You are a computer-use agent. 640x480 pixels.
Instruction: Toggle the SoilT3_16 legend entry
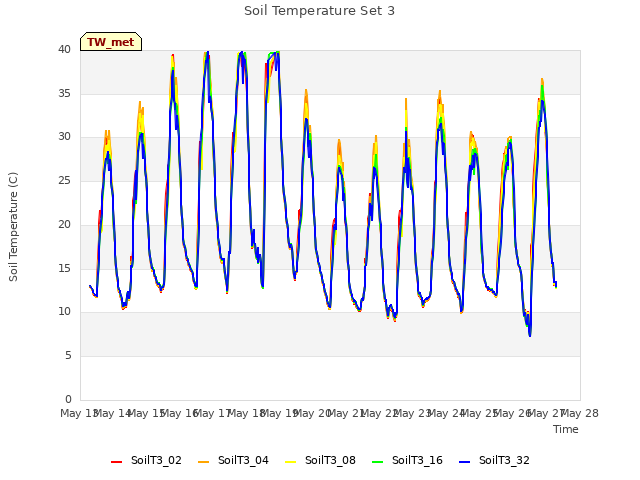click(x=407, y=460)
